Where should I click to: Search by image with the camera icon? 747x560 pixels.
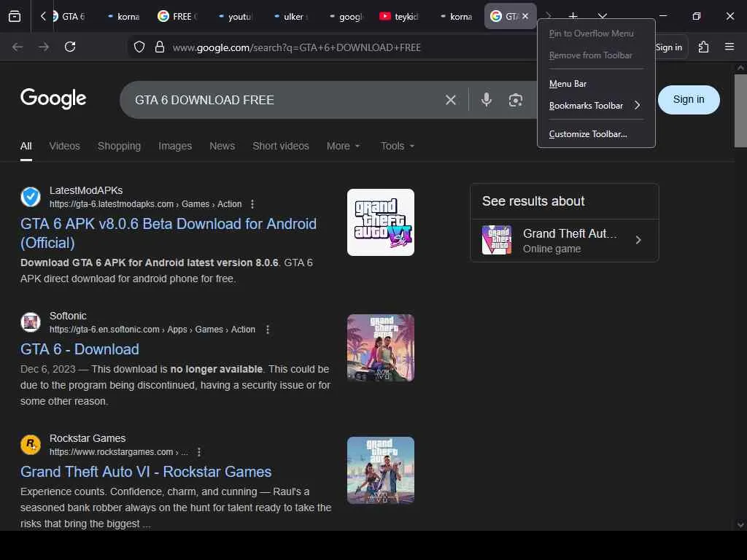pos(516,100)
